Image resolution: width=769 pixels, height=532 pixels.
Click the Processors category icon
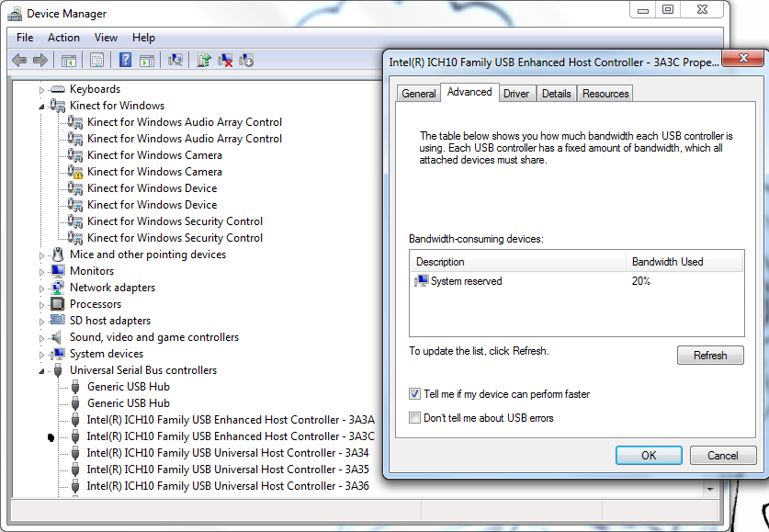[x=57, y=304]
